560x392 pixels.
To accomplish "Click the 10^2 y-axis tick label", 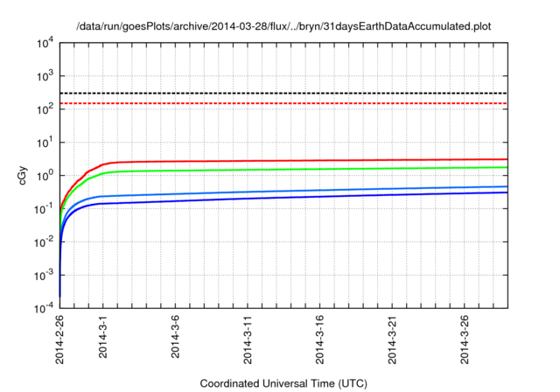I will click(x=45, y=109).
